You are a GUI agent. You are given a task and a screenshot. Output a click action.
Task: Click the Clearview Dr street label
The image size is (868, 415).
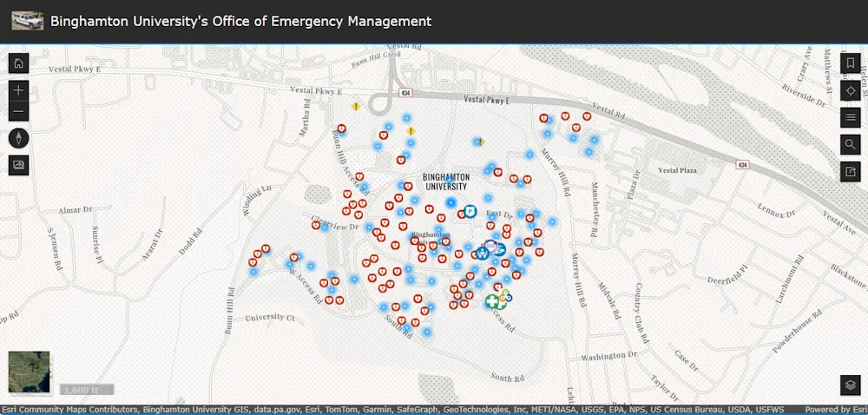(x=336, y=223)
